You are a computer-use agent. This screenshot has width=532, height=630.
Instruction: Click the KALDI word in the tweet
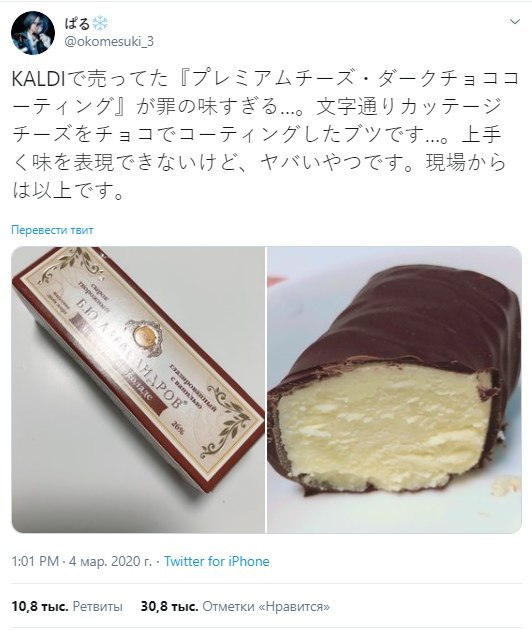38,80
